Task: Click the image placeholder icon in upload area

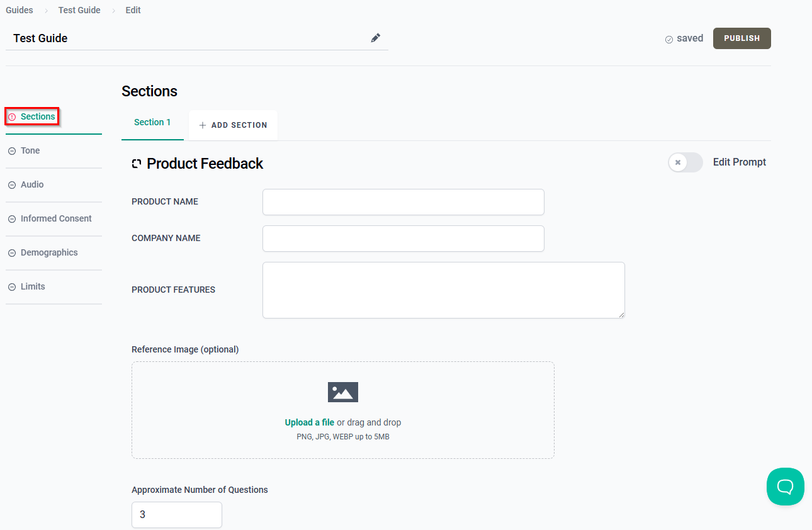Action: tap(343, 392)
